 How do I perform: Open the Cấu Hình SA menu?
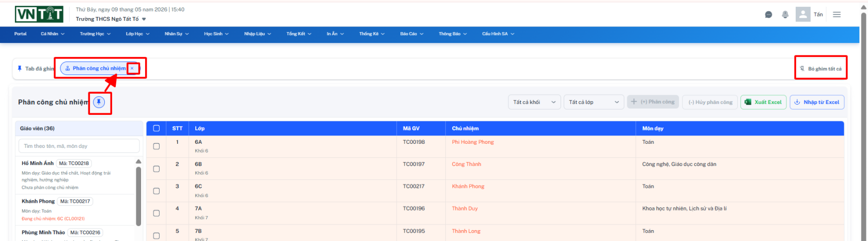pyautogui.click(x=498, y=34)
